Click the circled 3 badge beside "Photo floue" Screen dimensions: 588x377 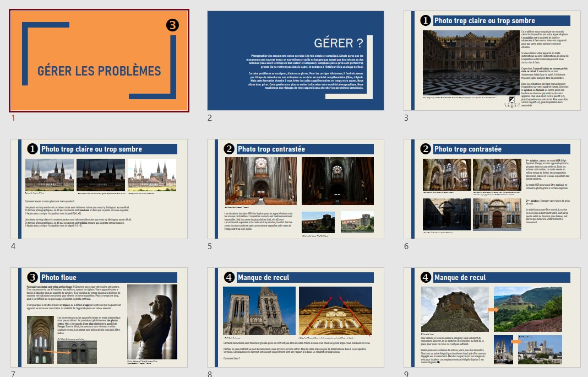point(32,277)
